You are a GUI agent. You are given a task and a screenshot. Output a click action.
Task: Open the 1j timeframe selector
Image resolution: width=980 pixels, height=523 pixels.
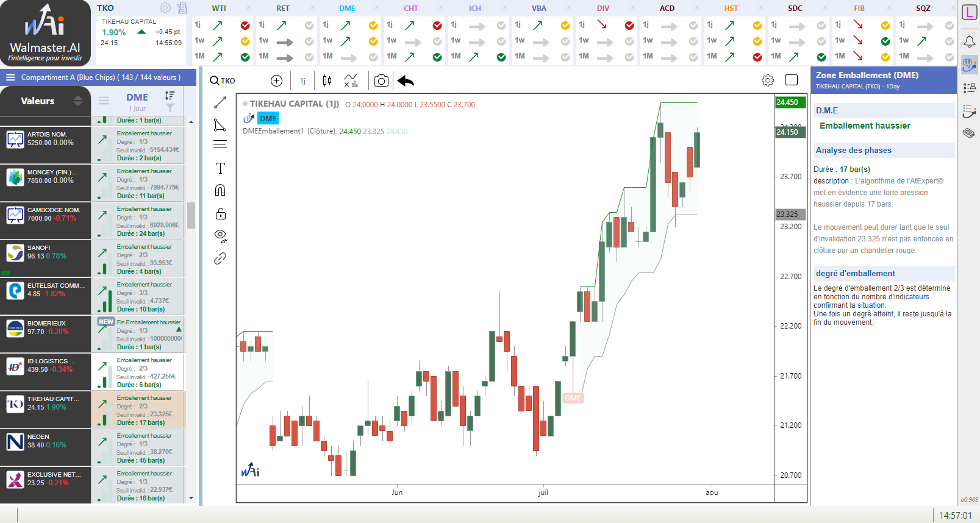tap(302, 81)
